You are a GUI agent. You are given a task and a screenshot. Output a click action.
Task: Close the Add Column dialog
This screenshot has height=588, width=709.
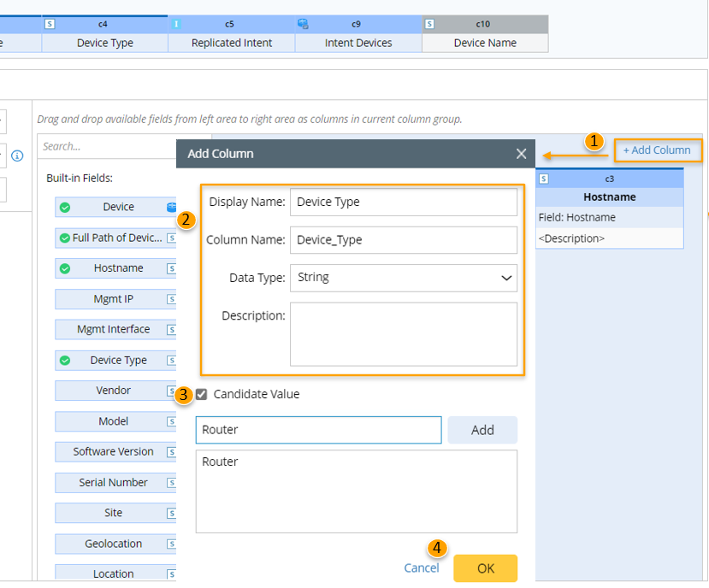(x=521, y=154)
